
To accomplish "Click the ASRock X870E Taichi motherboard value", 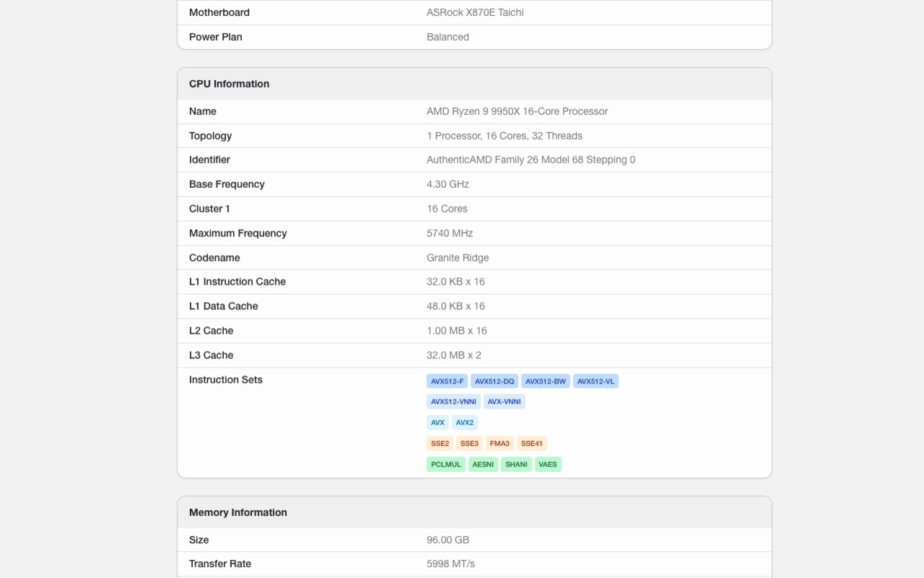I will click(x=475, y=12).
